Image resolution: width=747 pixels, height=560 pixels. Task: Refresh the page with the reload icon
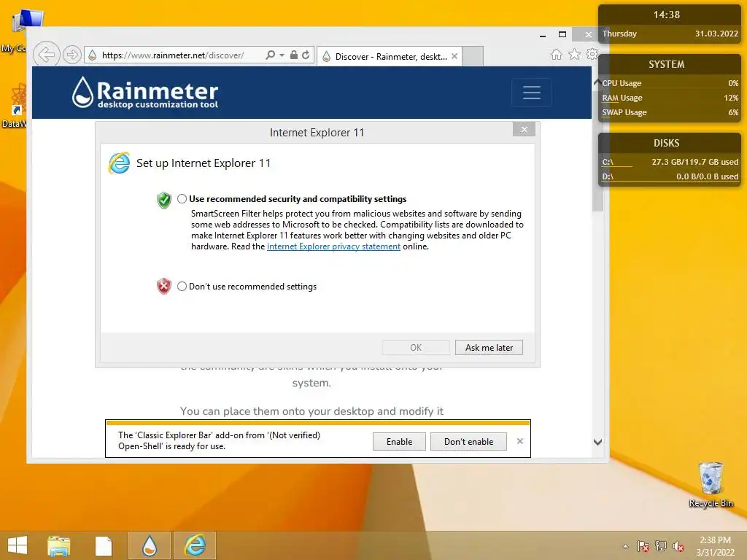(306, 55)
